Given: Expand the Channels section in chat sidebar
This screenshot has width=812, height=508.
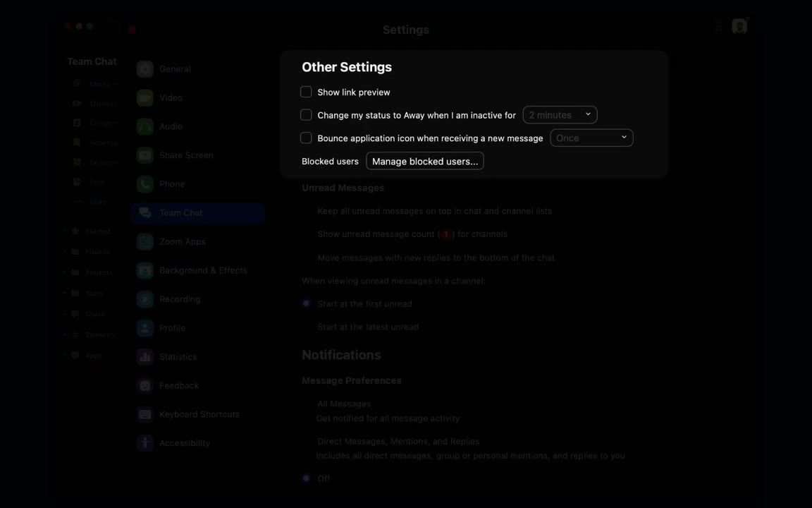Looking at the screenshot, I should (x=65, y=335).
